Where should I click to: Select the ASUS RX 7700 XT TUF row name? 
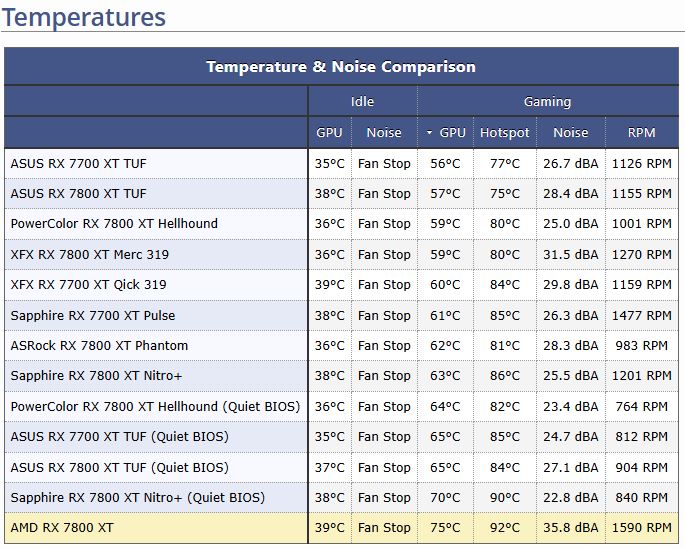pos(78,163)
